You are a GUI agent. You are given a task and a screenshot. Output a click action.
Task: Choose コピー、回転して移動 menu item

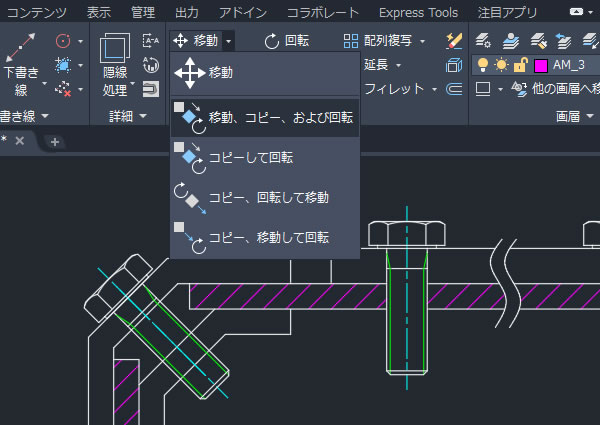(x=265, y=197)
